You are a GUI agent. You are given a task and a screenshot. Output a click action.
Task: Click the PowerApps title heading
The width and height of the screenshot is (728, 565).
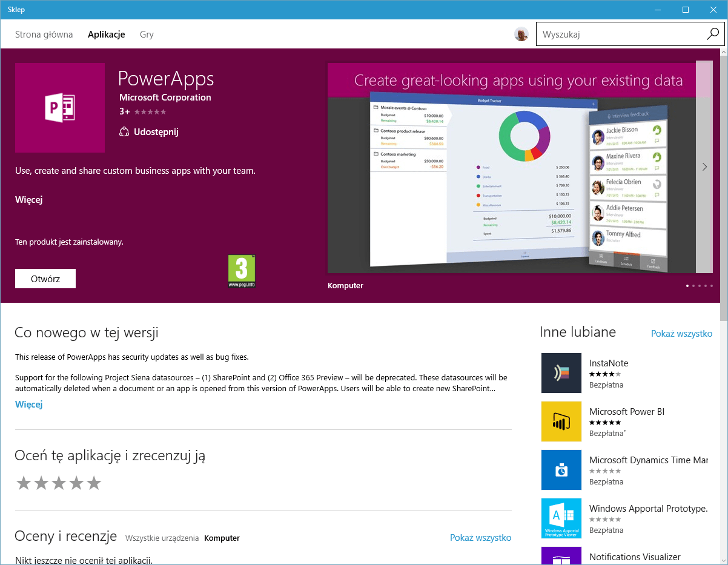point(166,79)
